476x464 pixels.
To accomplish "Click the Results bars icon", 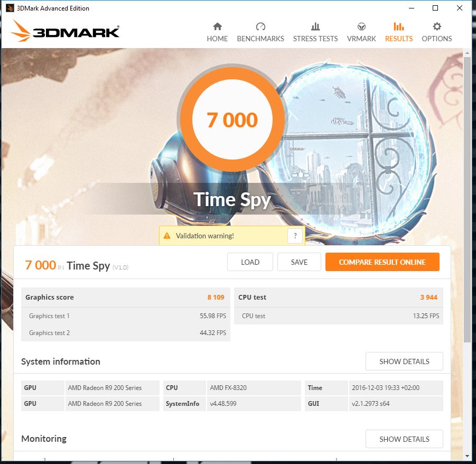I will pos(398,27).
